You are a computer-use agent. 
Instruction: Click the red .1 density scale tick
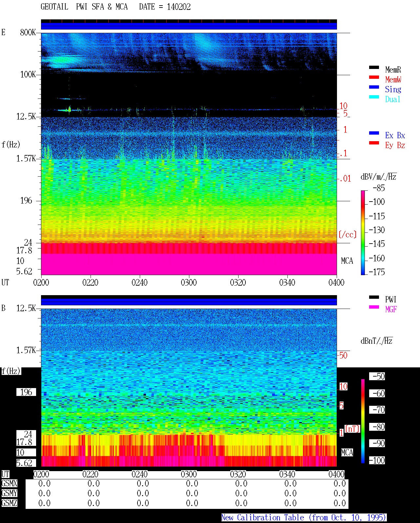pos(343,153)
